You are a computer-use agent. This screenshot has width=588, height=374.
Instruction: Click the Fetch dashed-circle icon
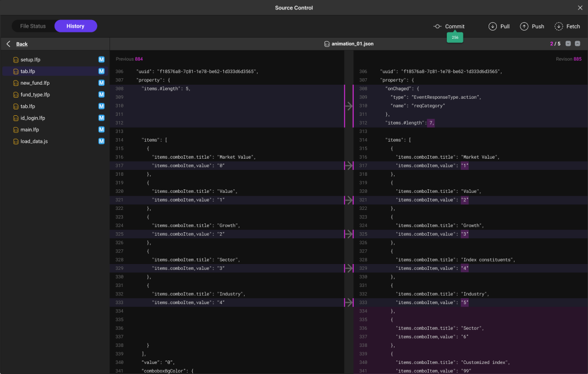point(559,26)
